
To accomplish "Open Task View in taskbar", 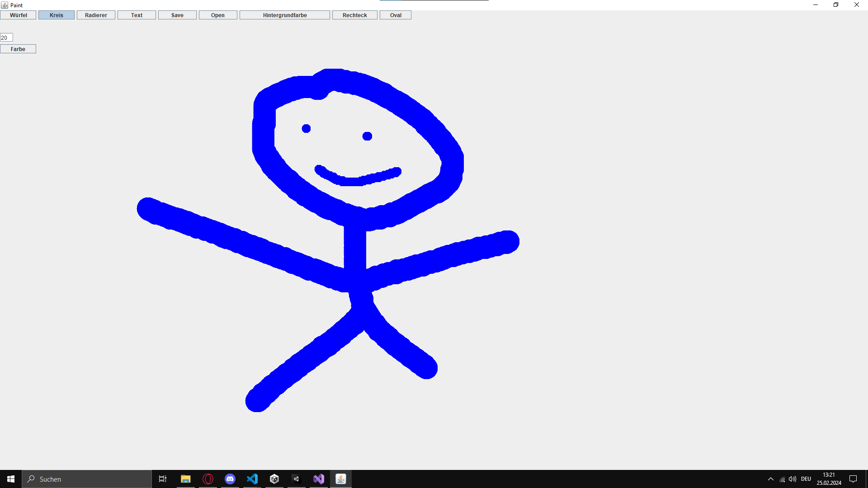I will [x=163, y=479].
